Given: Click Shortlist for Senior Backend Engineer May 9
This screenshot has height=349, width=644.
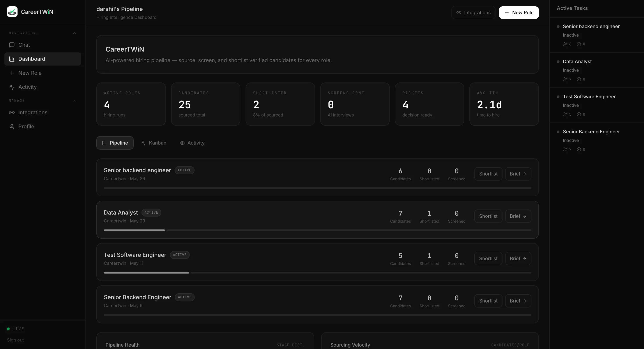Looking at the screenshot, I should [488, 301].
